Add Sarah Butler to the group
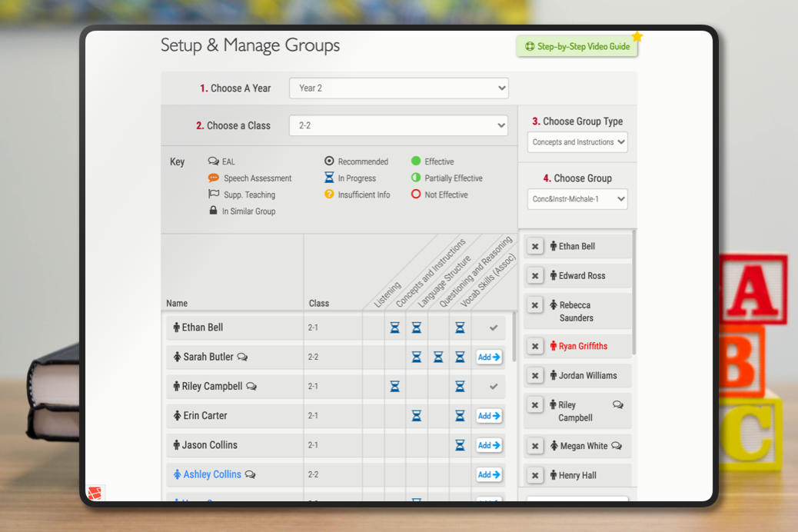The image size is (798, 532). click(x=489, y=357)
